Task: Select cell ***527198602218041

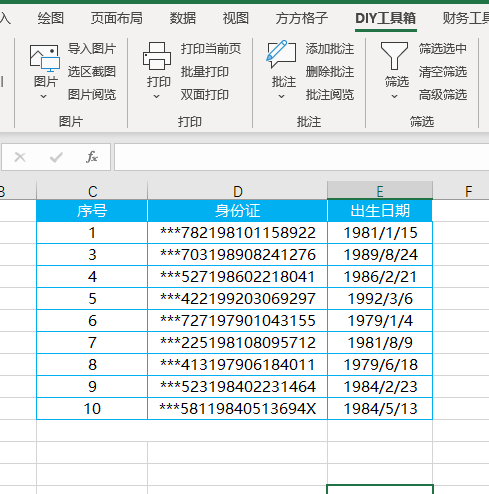Action: pos(237,277)
